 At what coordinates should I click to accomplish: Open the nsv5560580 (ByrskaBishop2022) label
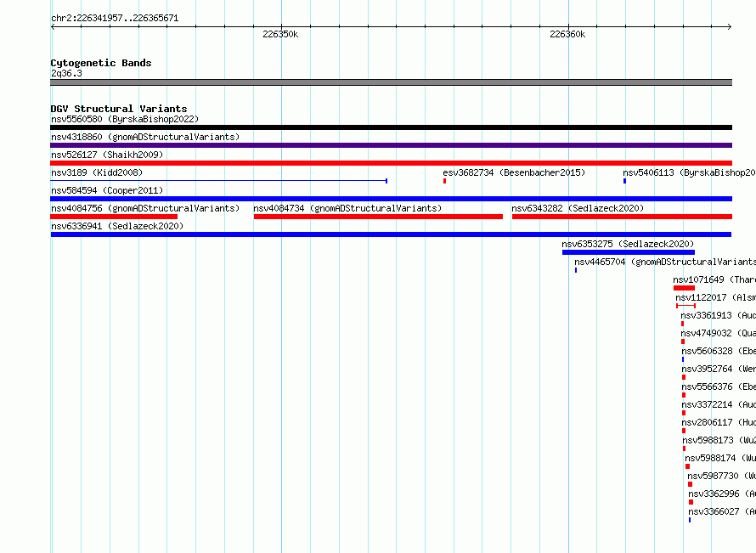tap(125, 119)
